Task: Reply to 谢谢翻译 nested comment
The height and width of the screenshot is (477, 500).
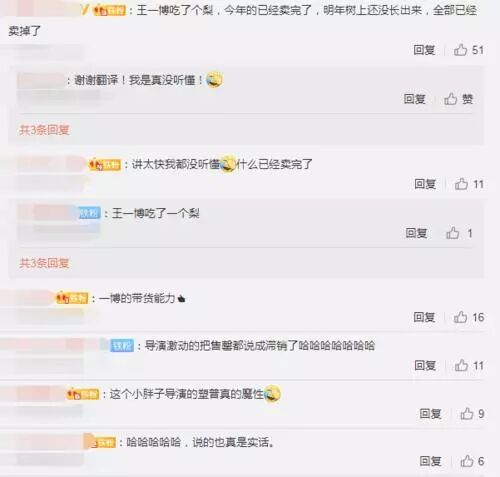Action: pos(415,99)
